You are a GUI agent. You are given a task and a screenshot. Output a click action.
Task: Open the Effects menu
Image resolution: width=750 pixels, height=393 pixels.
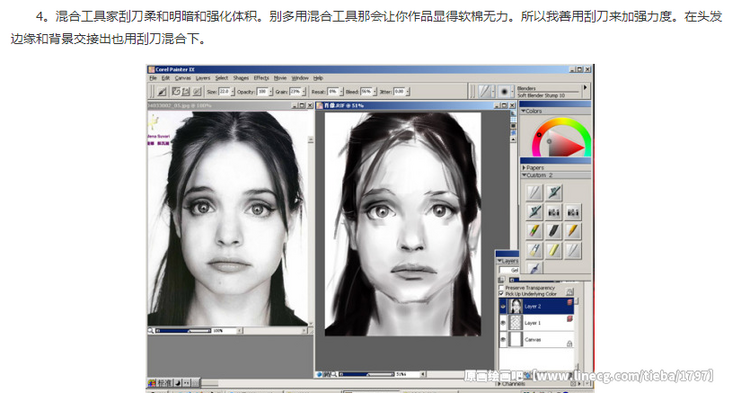(261, 78)
